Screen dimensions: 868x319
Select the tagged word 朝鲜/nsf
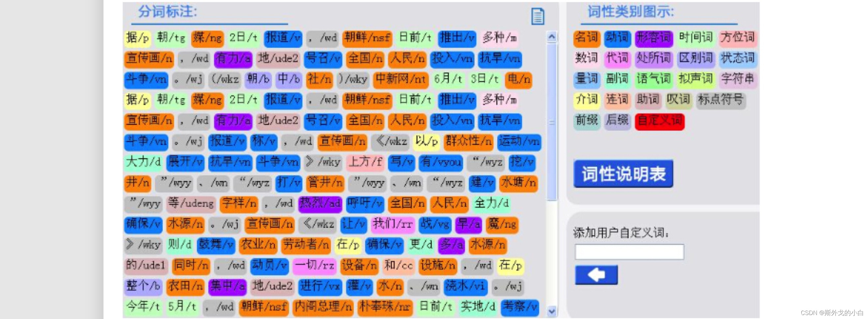pyautogui.click(x=367, y=38)
